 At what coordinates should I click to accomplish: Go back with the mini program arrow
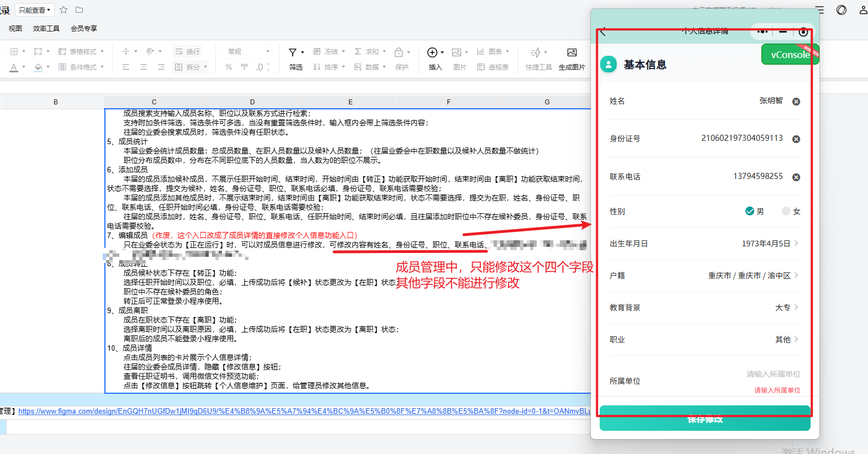click(x=604, y=31)
